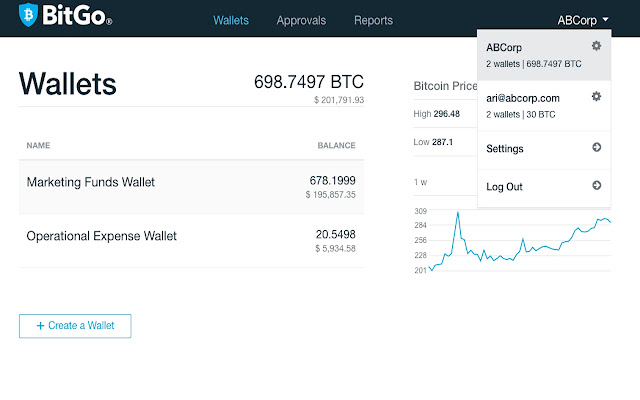
Task: Click the BALANCE column header
Action: pos(336,145)
